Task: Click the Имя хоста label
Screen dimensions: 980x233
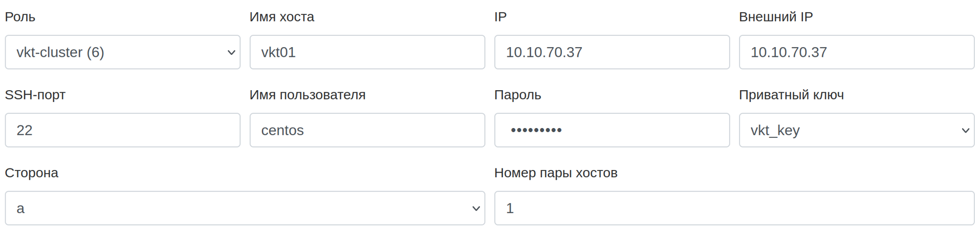Action: pos(281,17)
